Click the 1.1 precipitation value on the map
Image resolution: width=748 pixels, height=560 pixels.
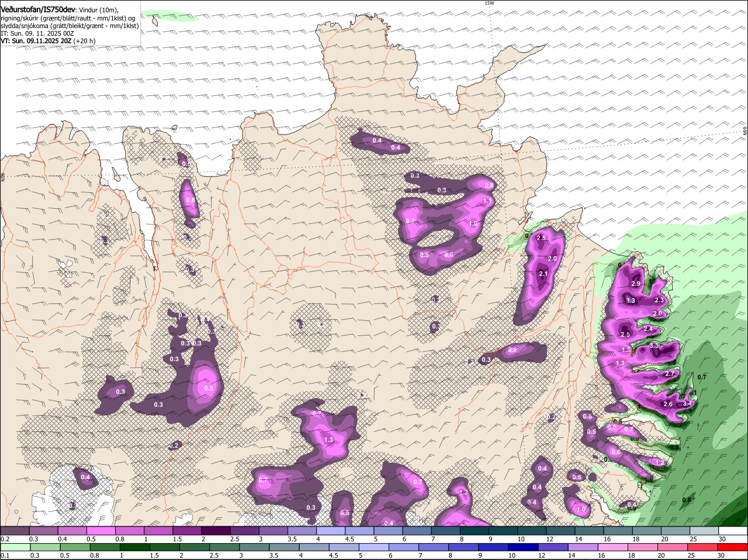(487, 201)
